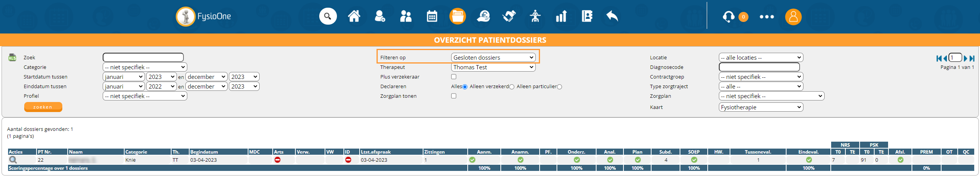The width and height of the screenshot is (980, 184).
Task: Select the Alleen verzekerd radio button
Action: (512, 87)
